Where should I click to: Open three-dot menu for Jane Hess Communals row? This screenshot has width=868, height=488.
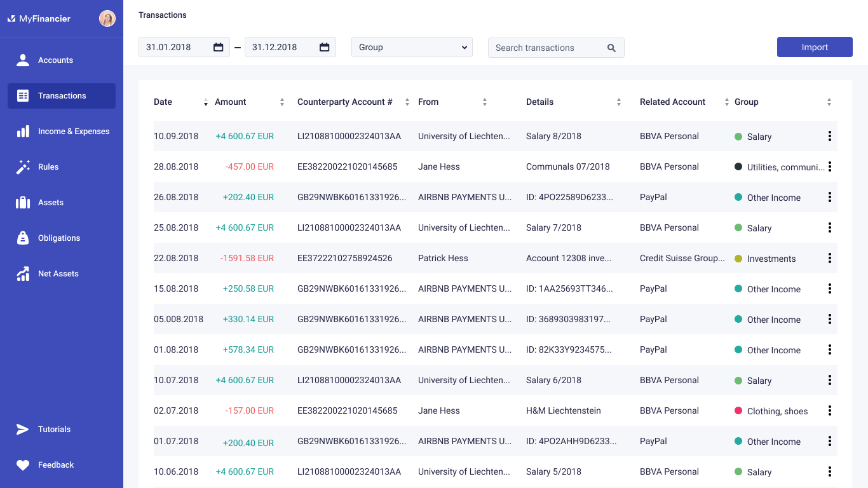(x=829, y=166)
